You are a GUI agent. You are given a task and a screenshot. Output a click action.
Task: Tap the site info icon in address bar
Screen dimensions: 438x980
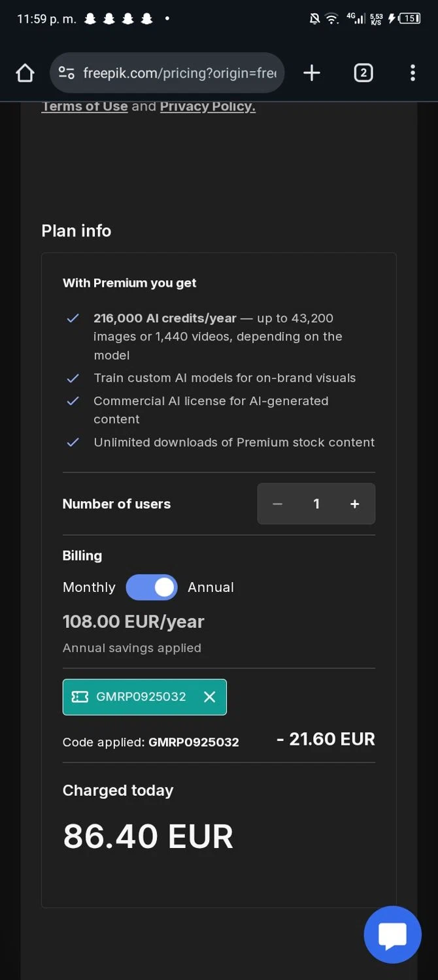[x=66, y=73]
